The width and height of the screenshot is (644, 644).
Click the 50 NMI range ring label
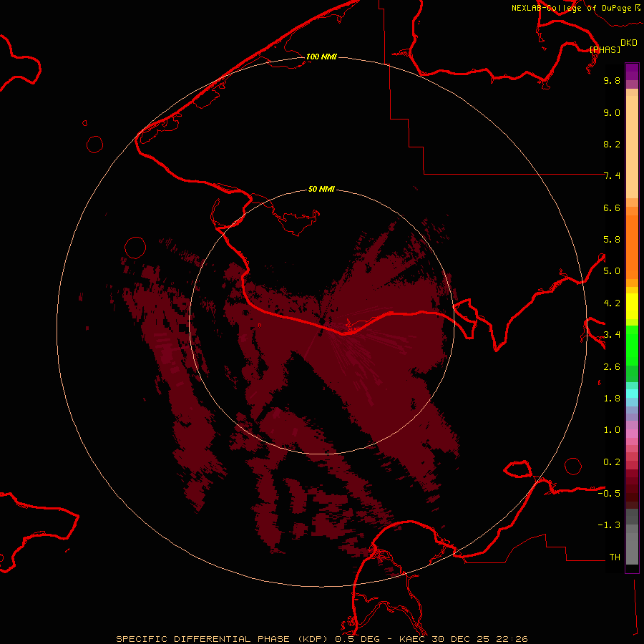click(x=321, y=189)
